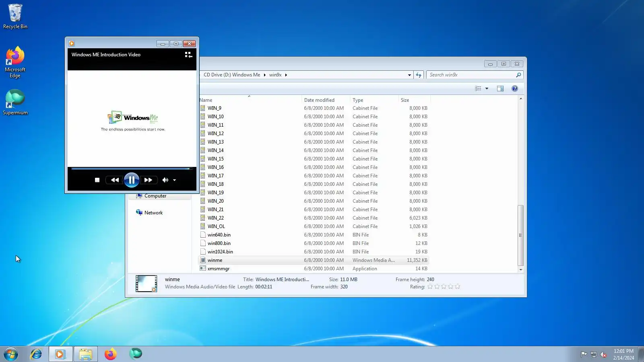
Task: Change the Explorer view mode
Action: (x=478, y=88)
